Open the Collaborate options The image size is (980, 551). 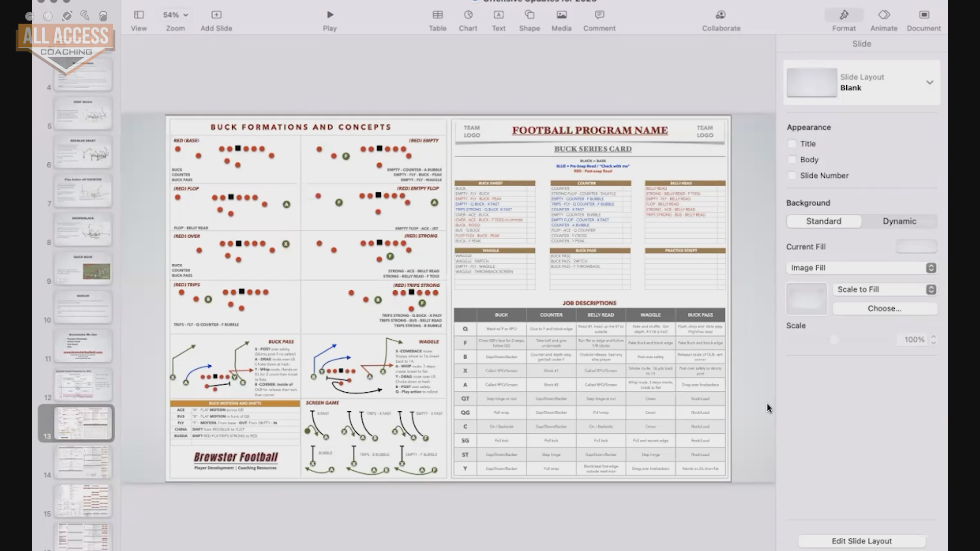[x=721, y=21]
